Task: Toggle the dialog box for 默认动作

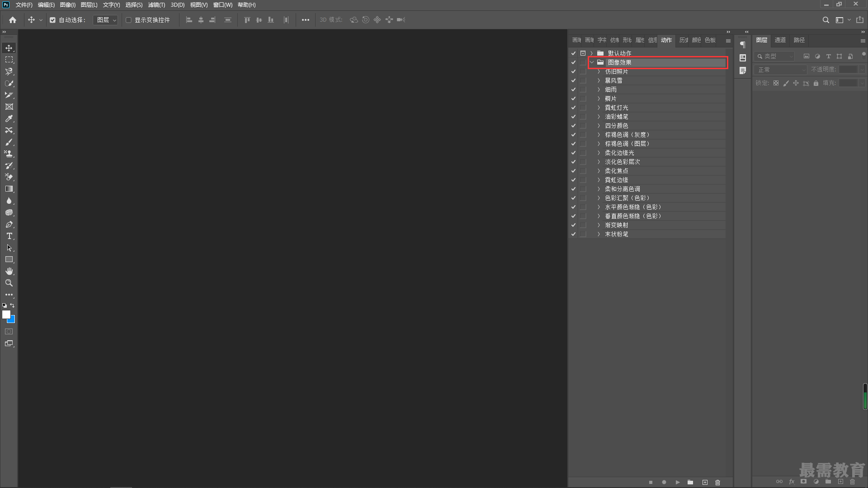Action: [583, 53]
